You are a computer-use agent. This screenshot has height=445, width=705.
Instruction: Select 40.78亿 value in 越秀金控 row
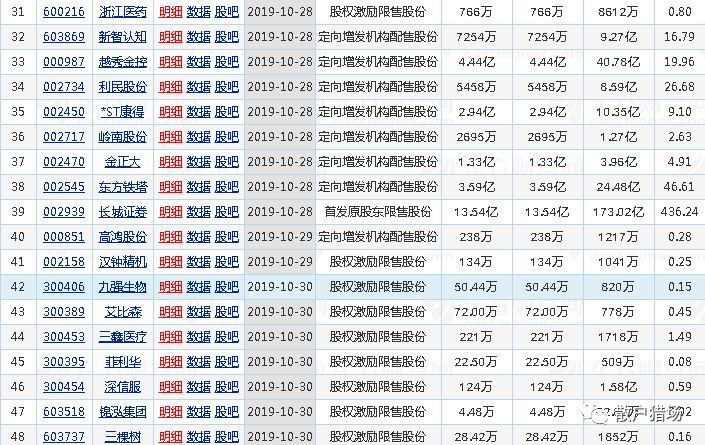click(618, 62)
